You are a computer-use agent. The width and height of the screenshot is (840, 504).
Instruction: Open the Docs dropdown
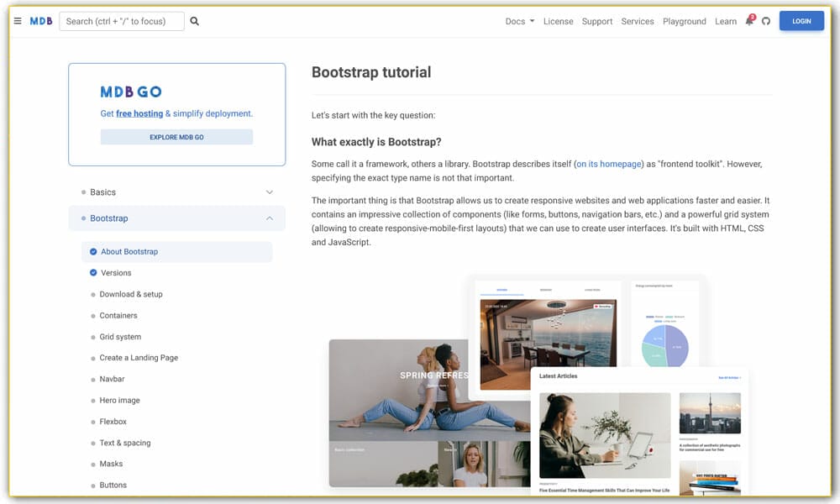pyautogui.click(x=520, y=22)
